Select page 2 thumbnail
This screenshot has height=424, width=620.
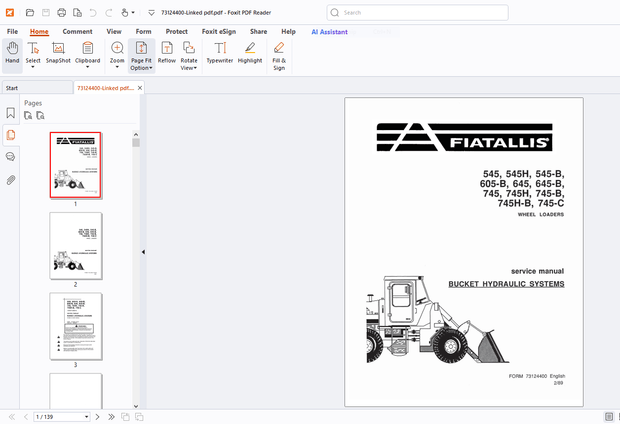coord(76,246)
